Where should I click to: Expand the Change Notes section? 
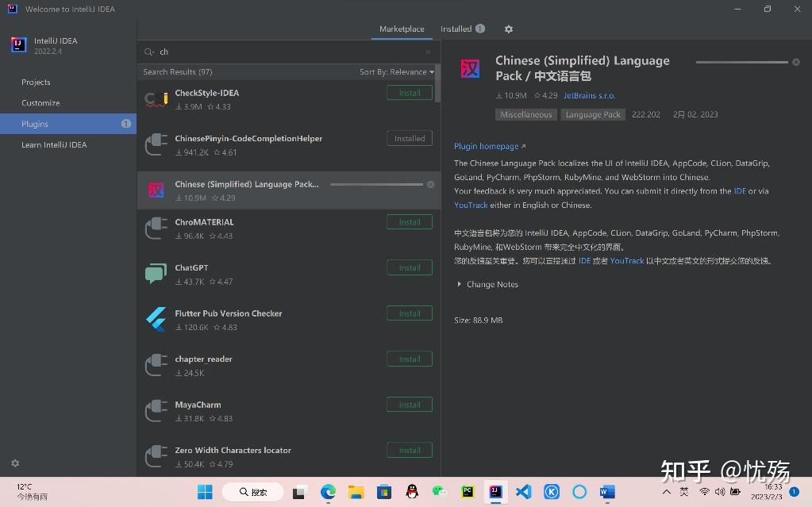click(487, 284)
